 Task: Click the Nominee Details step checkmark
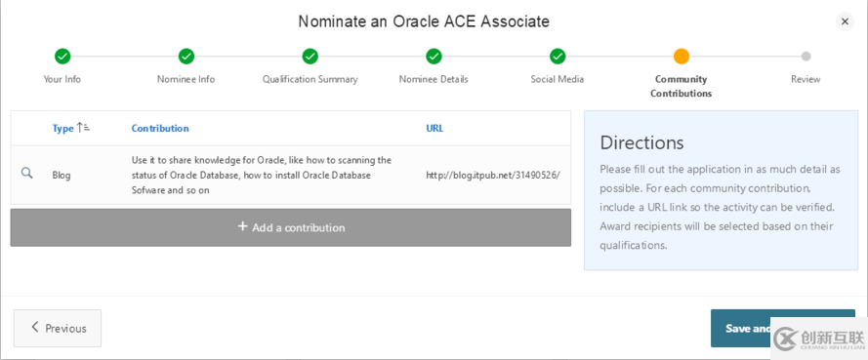(434, 56)
